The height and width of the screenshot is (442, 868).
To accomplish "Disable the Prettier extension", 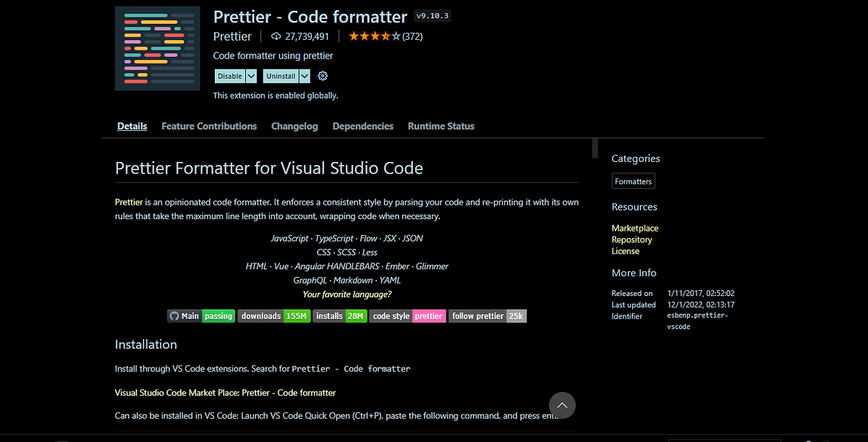I will click(229, 75).
